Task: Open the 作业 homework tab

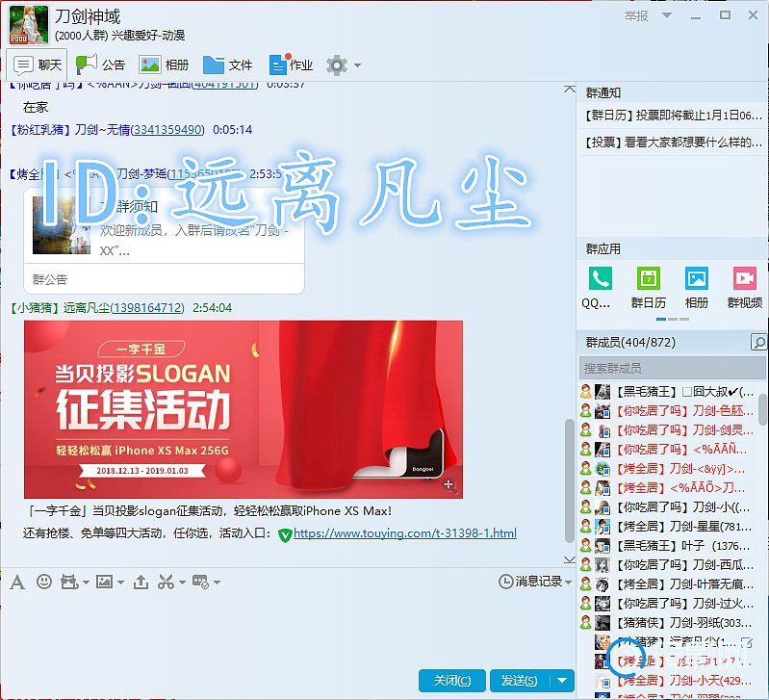Action: click(x=291, y=65)
